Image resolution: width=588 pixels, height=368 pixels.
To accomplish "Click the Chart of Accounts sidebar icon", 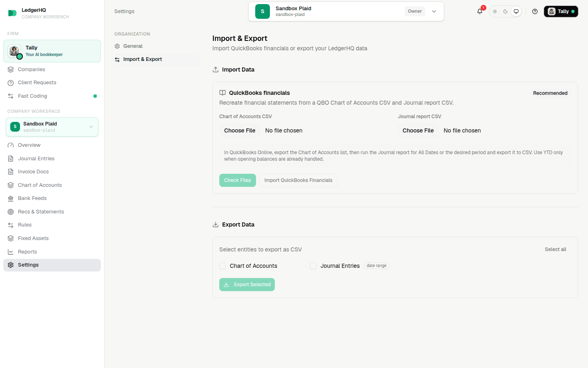I will [11, 185].
